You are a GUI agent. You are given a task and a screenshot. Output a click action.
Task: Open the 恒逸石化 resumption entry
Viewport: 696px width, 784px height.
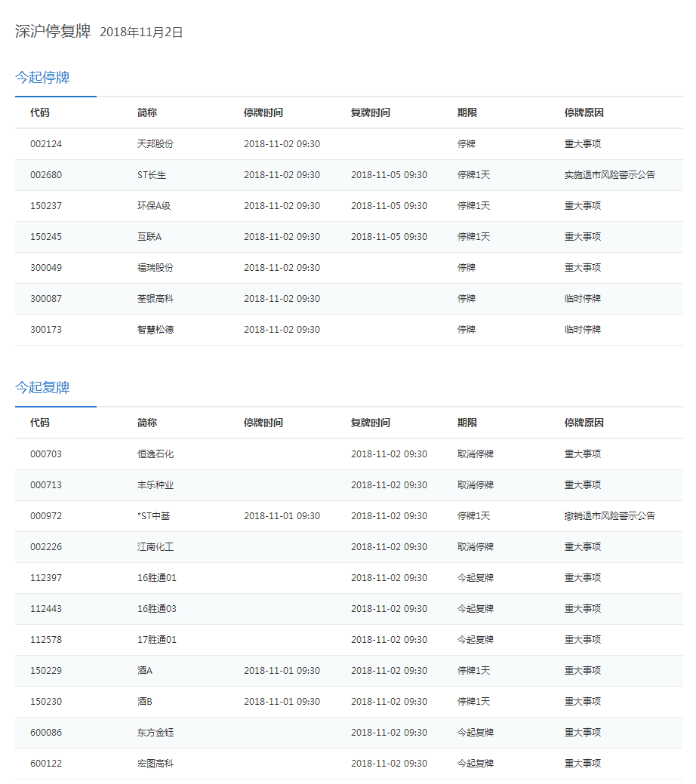(155, 454)
